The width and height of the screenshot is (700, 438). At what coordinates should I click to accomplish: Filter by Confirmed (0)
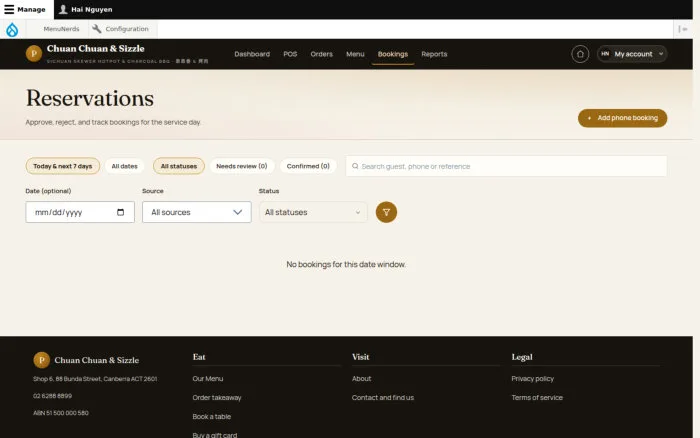(x=308, y=166)
